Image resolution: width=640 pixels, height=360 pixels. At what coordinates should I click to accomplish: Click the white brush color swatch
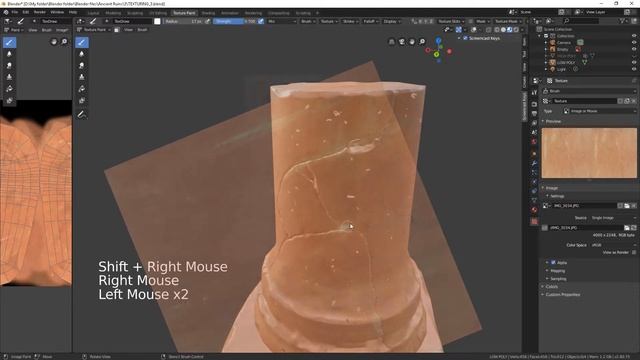157,21
